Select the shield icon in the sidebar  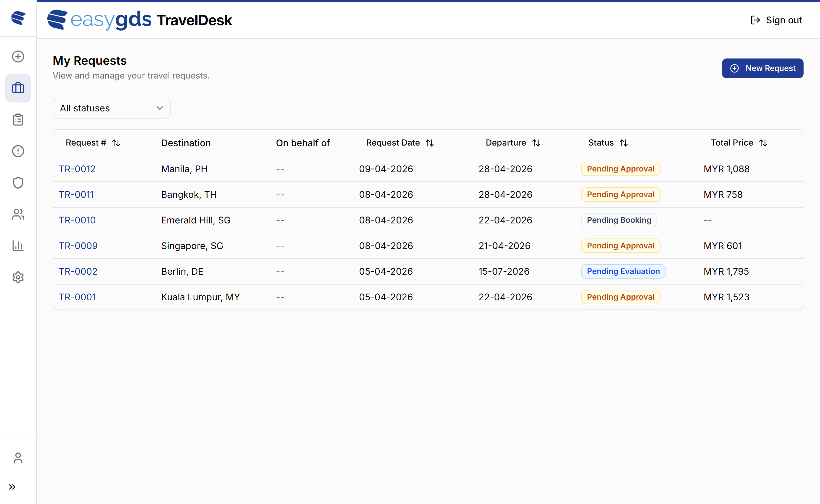18,182
